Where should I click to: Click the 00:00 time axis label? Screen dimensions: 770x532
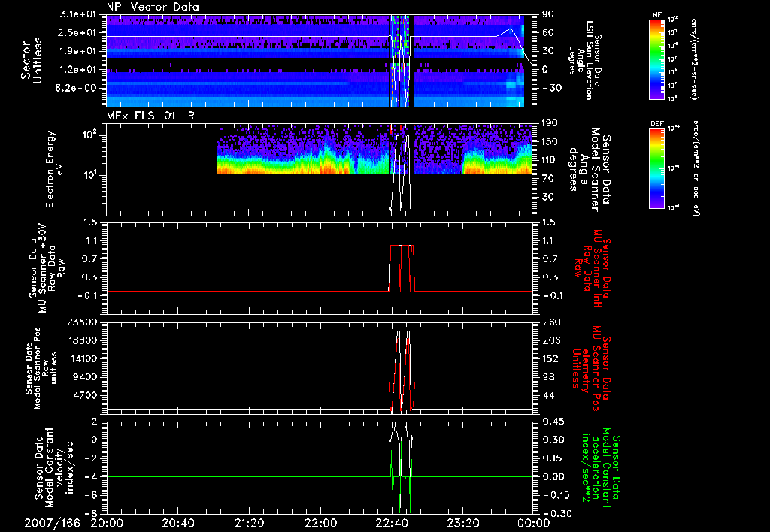tap(534, 524)
